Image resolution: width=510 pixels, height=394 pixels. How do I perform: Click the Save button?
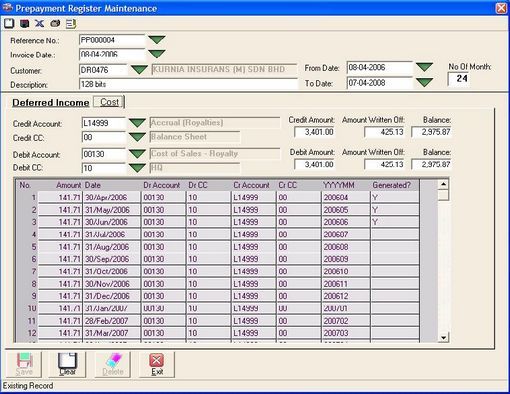pos(24,365)
